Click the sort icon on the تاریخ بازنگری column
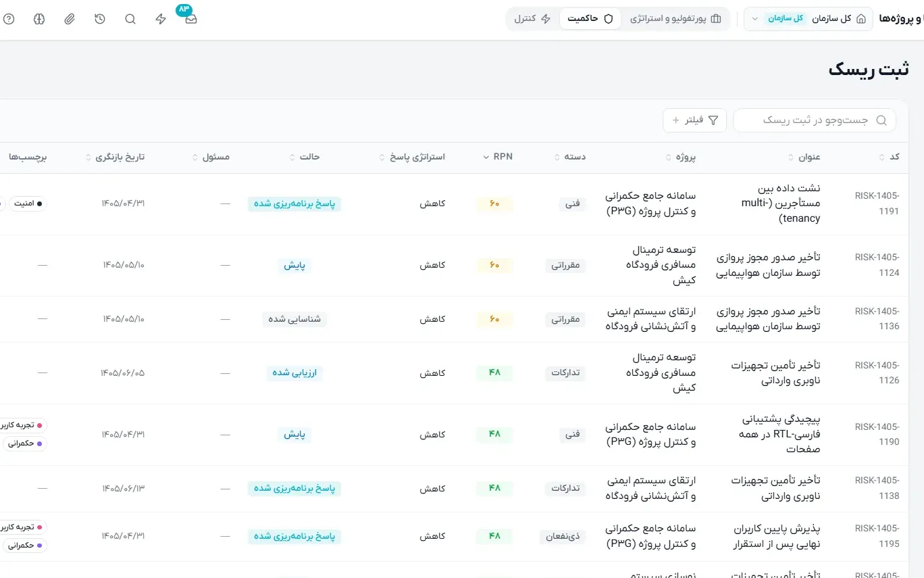Screen dimensions: 924x578 point(88,158)
